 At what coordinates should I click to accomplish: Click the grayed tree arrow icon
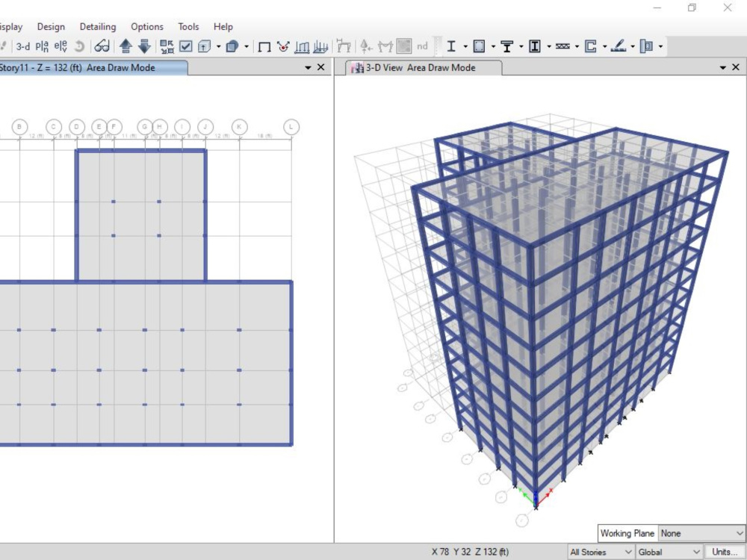click(366, 46)
